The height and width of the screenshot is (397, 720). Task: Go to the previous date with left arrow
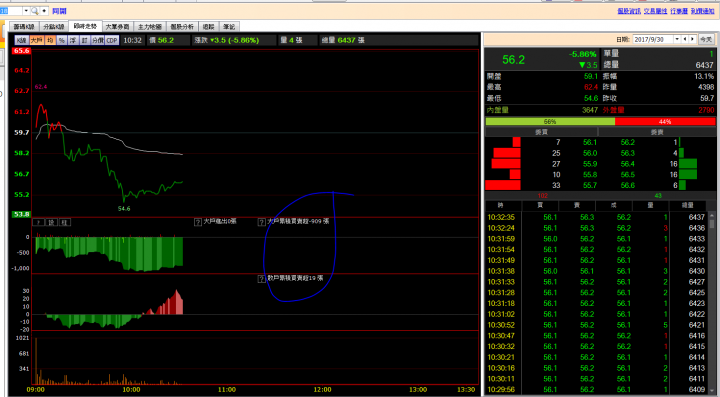pos(685,39)
